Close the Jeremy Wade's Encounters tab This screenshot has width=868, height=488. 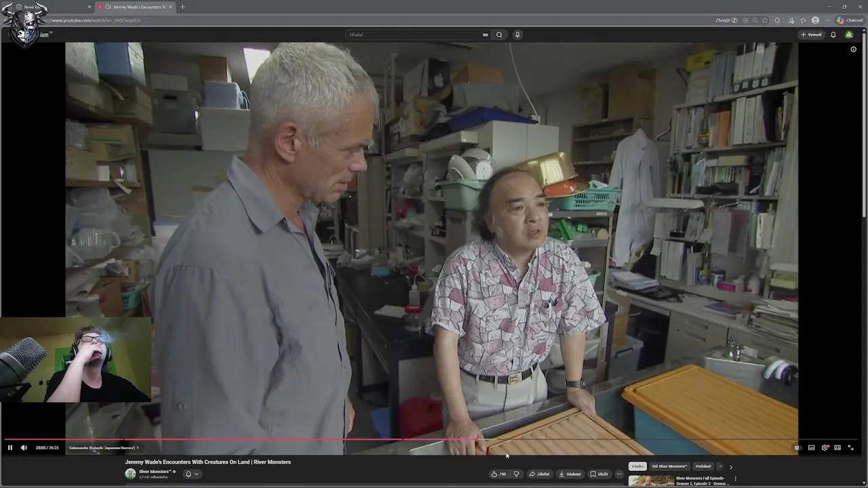click(x=170, y=7)
